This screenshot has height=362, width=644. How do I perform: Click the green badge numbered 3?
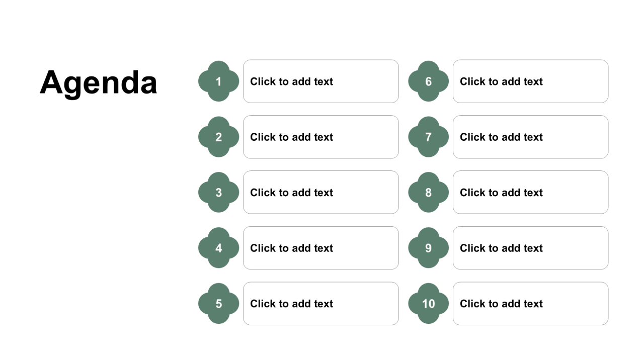(218, 193)
